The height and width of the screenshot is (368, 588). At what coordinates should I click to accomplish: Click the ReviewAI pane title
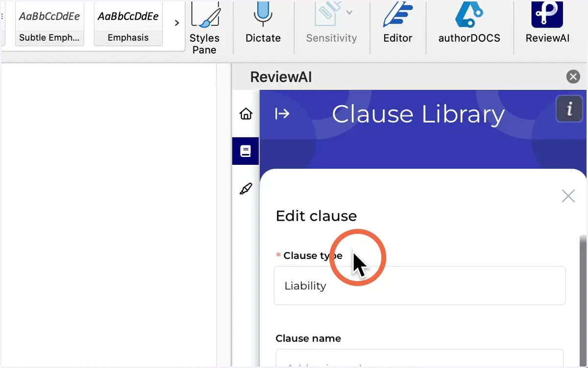[x=281, y=77]
